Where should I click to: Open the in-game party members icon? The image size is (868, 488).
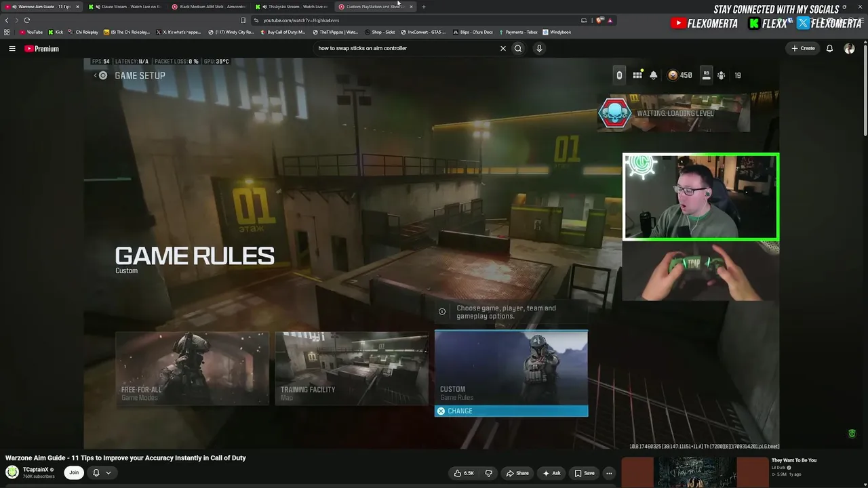[x=721, y=75]
